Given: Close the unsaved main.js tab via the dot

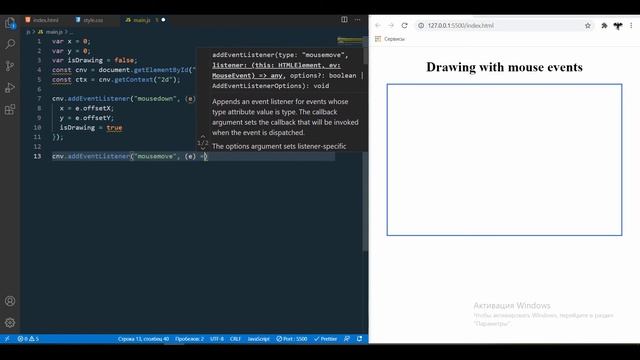Looking at the screenshot, I should tap(163, 20).
